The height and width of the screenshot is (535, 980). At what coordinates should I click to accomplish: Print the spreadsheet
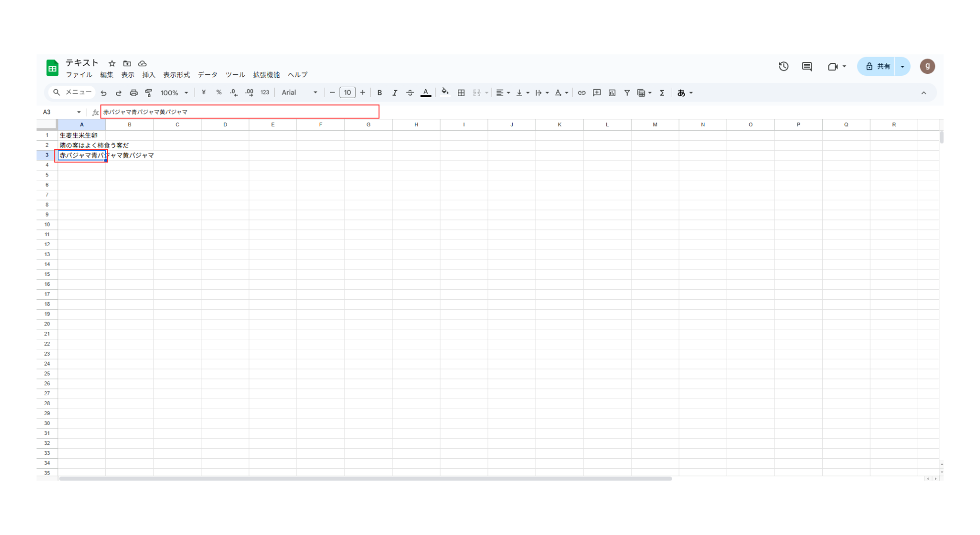pos(134,93)
